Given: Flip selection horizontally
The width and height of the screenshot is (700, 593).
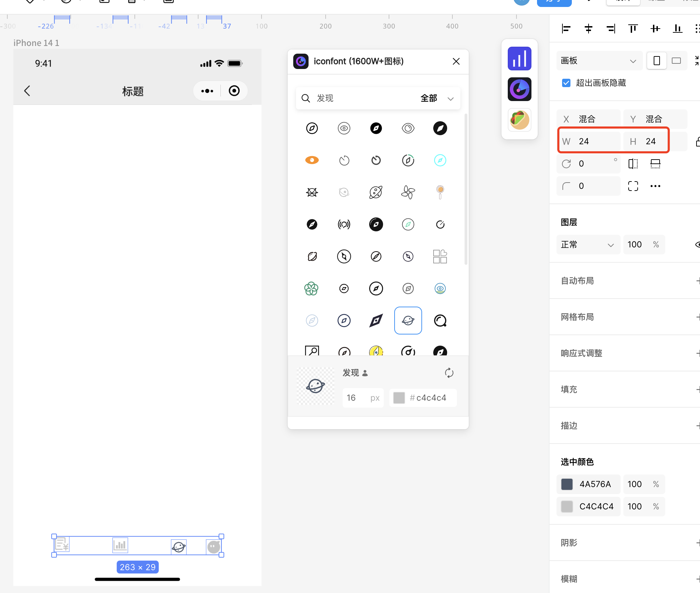Looking at the screenshot, I should coord(633,164).
